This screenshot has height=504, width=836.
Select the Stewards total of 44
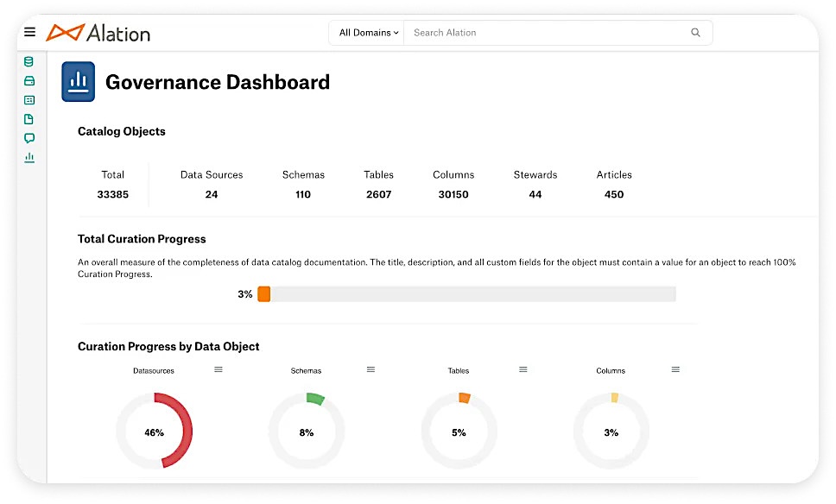pos(535,194)
